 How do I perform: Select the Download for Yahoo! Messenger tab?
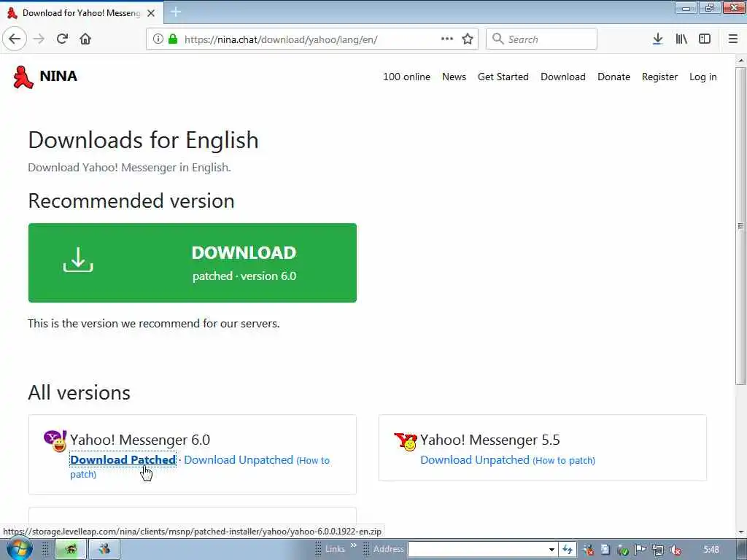[82, 13]
